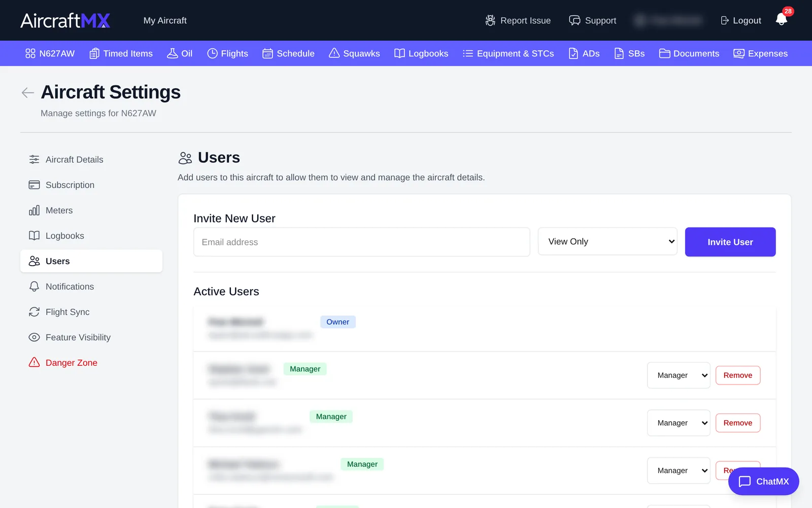Click the Email address input field
The image size is (812, 508).
tap(362, 242)
